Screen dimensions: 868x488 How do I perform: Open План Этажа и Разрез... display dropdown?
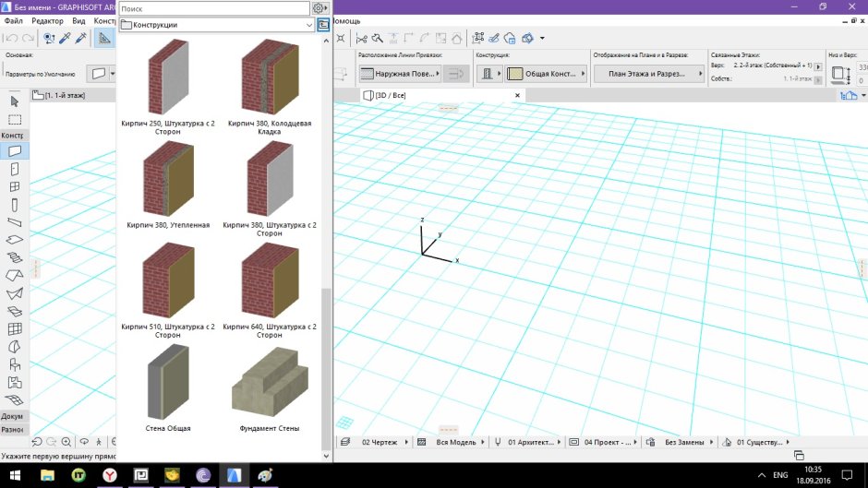(x=649, y=74)
